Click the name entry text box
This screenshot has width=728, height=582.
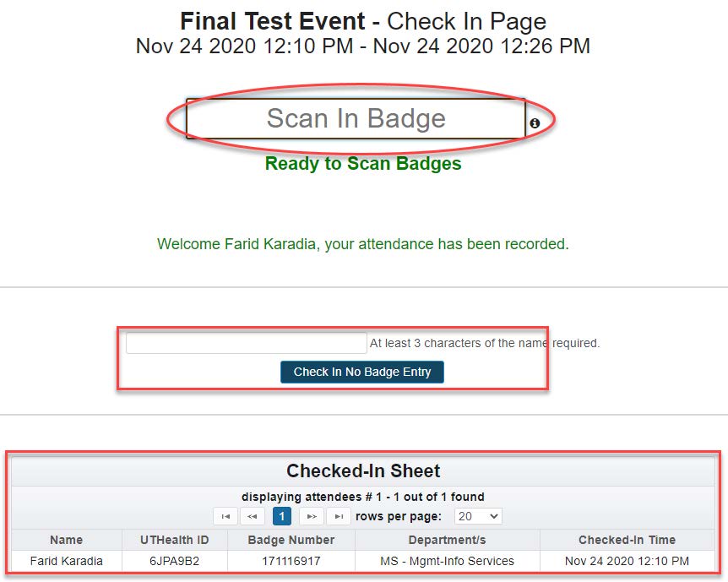pos(246,343)
